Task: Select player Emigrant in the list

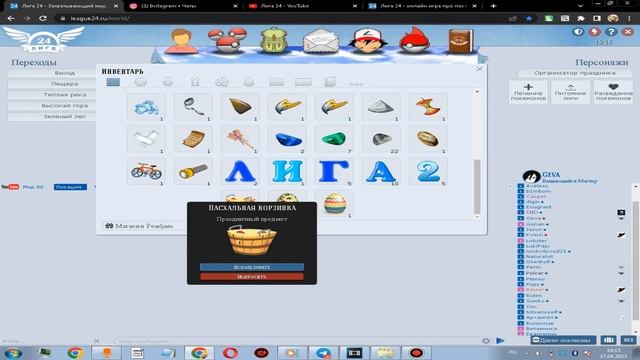Action: point(538,207)
